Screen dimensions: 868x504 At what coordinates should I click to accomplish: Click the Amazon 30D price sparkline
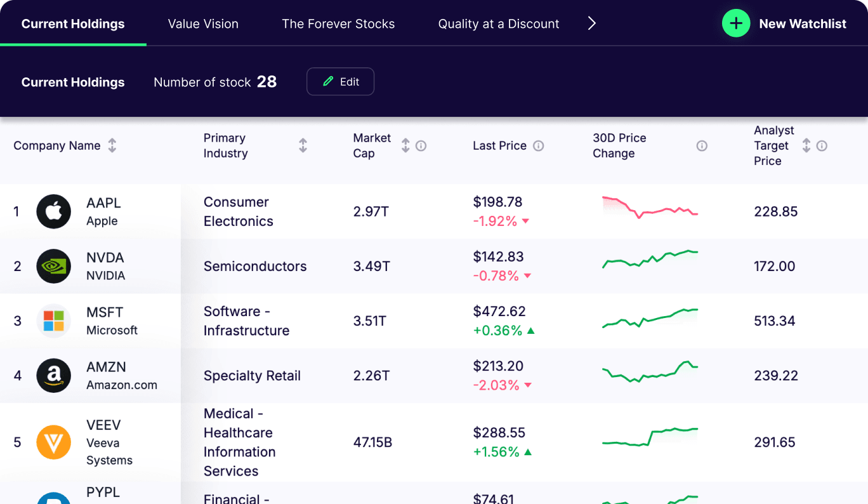[x=650, y=372]
